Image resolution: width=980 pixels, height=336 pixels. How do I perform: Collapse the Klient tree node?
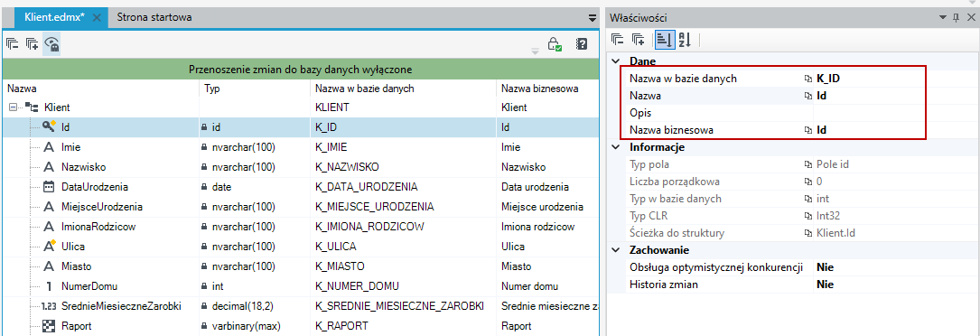[14, 108]
